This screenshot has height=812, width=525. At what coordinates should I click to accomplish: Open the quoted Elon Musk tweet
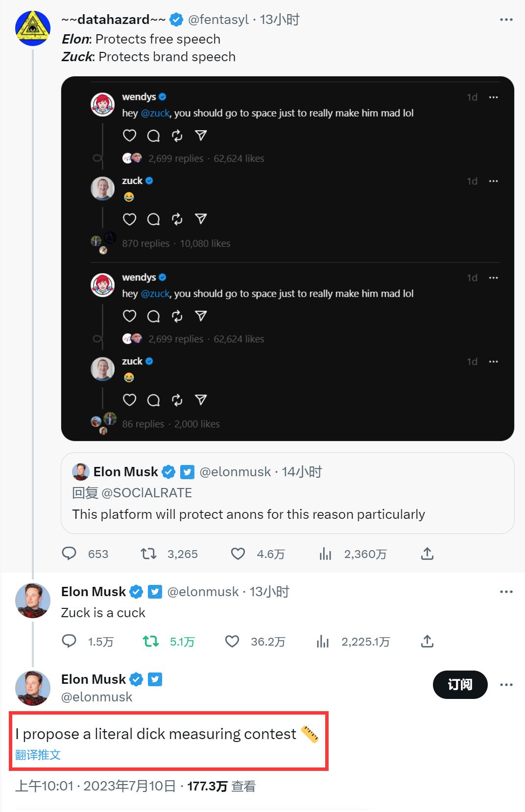(287, 493)
